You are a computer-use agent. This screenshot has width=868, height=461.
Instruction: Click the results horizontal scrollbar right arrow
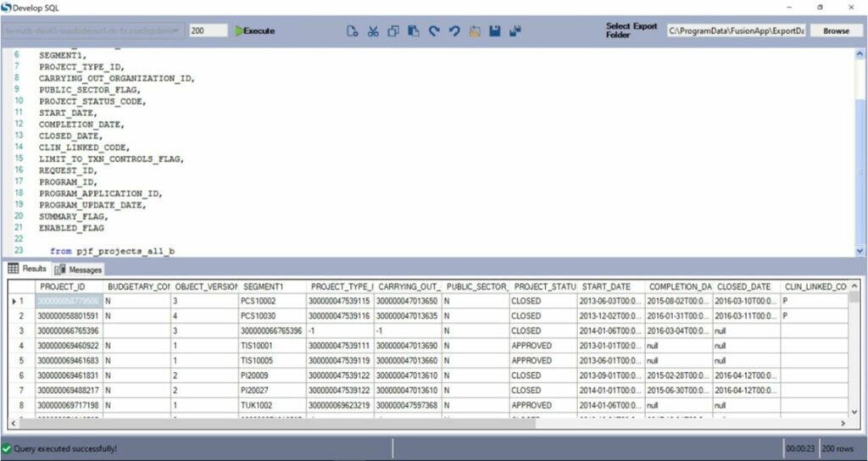tap(843, 423)
